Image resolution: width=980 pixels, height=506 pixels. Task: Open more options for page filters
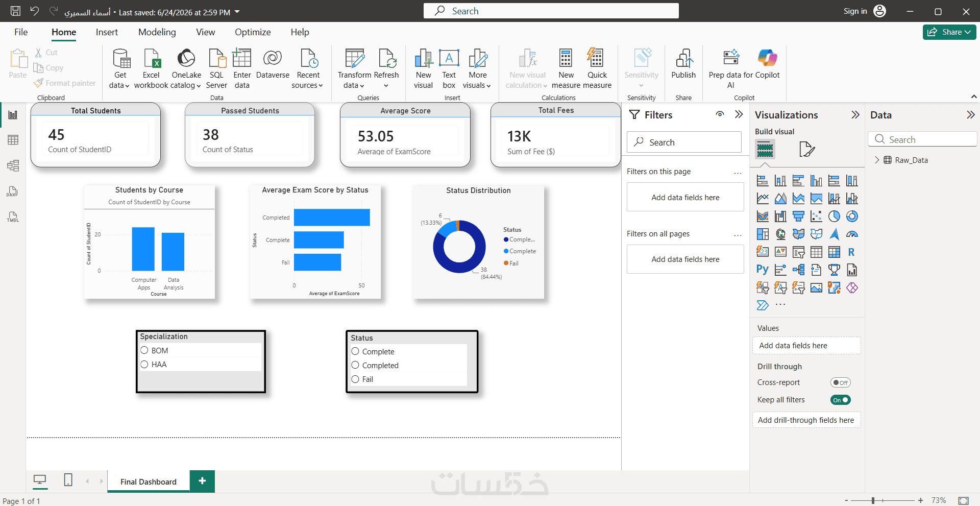tap(738, 173)
